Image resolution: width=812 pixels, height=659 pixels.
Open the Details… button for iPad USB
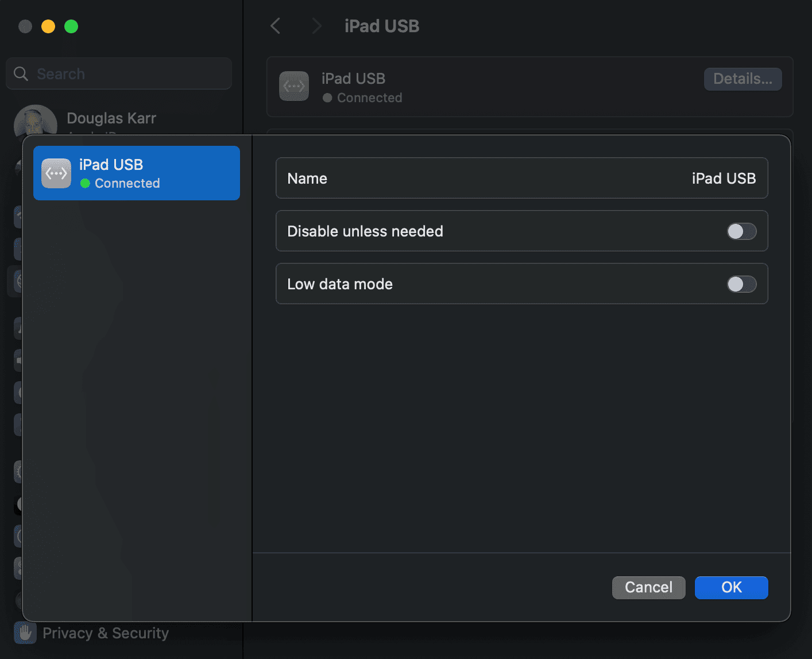click(743, 79)
